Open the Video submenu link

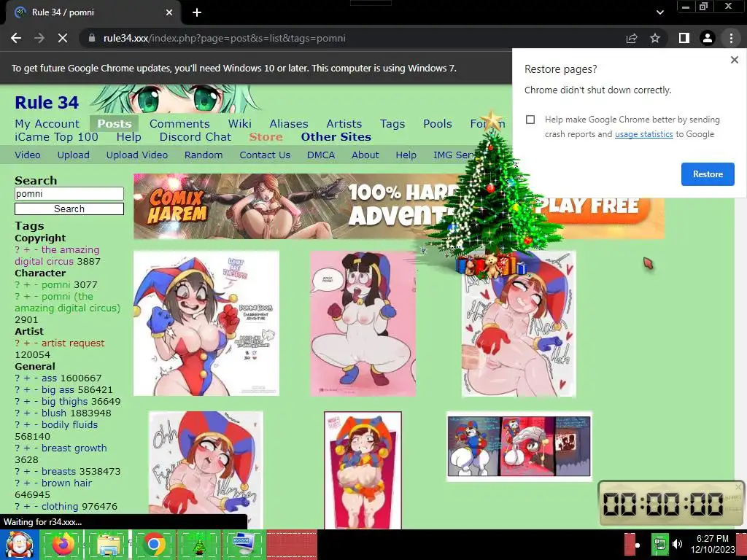[x=28, y=155]
